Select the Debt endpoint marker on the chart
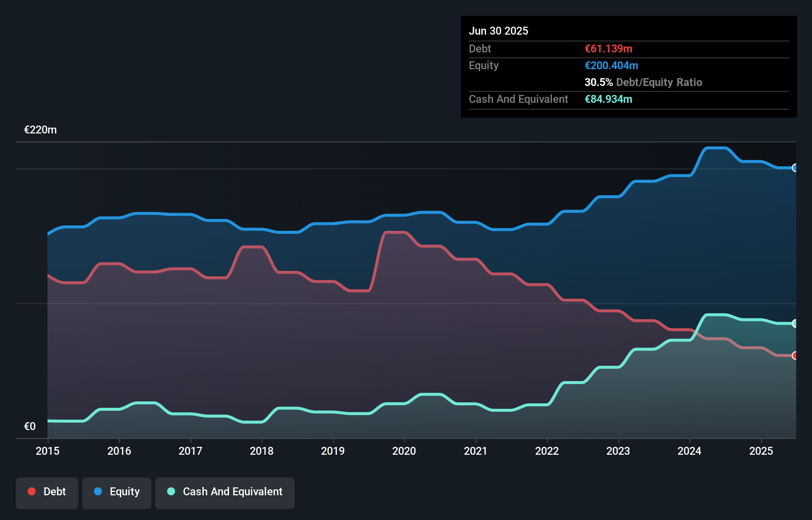 tap(795, 355)
